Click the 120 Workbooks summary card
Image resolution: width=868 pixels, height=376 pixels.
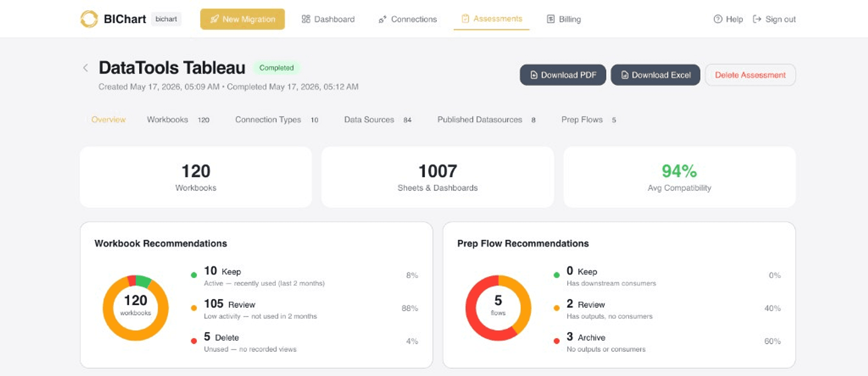(x=196, y=177)
